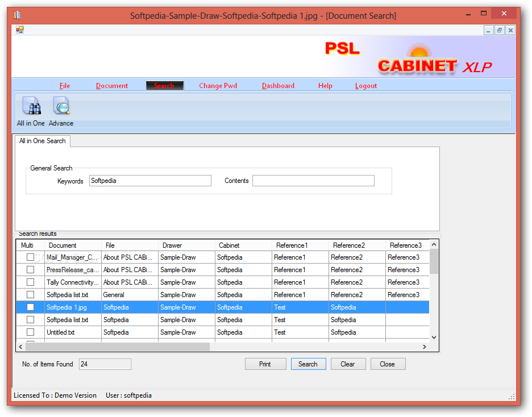Click the No. of Items Found field
Screen dimensions: 532x417
click(x=105, y=364)
